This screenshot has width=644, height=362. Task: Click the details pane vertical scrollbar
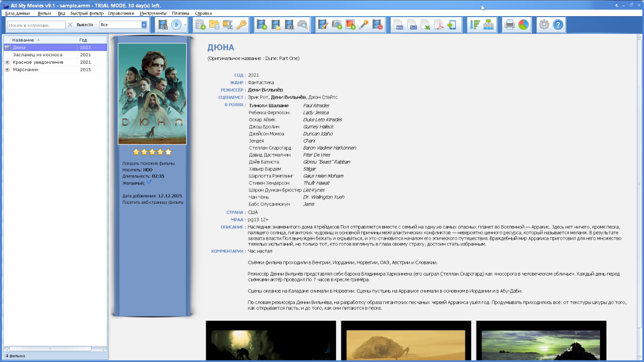pyautogui.click(x=639, y=198)
